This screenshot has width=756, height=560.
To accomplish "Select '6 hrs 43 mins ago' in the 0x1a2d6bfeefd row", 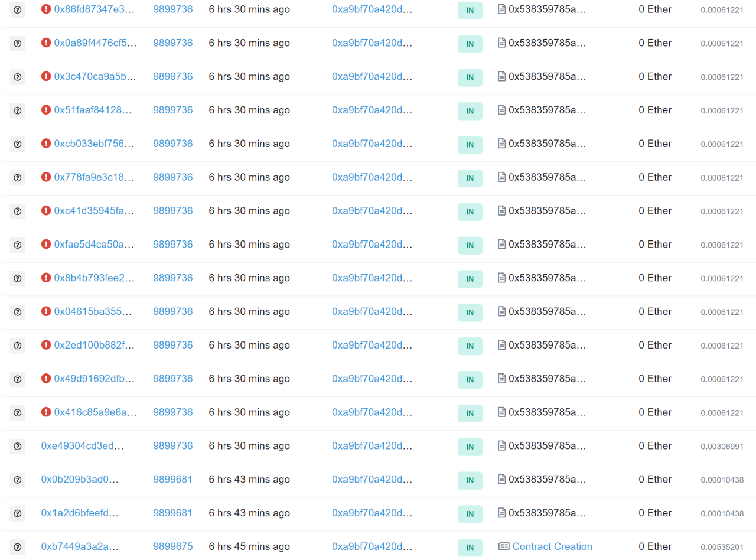I will point(249,513).
